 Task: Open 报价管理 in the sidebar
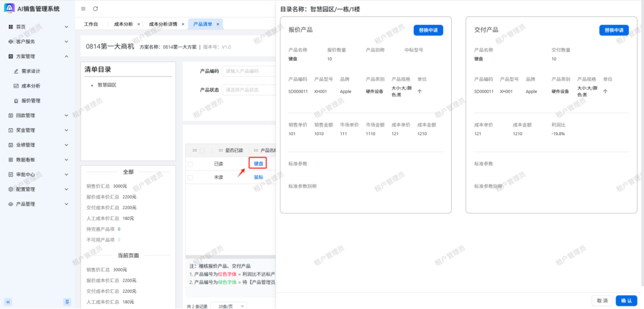pyautogui.click(x=30, y=101)
